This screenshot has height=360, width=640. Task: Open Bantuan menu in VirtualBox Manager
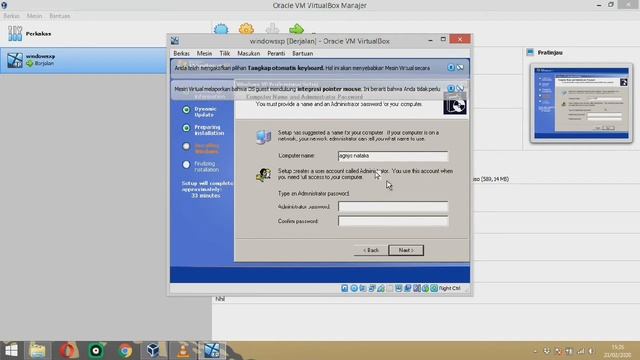coord(60,16)
